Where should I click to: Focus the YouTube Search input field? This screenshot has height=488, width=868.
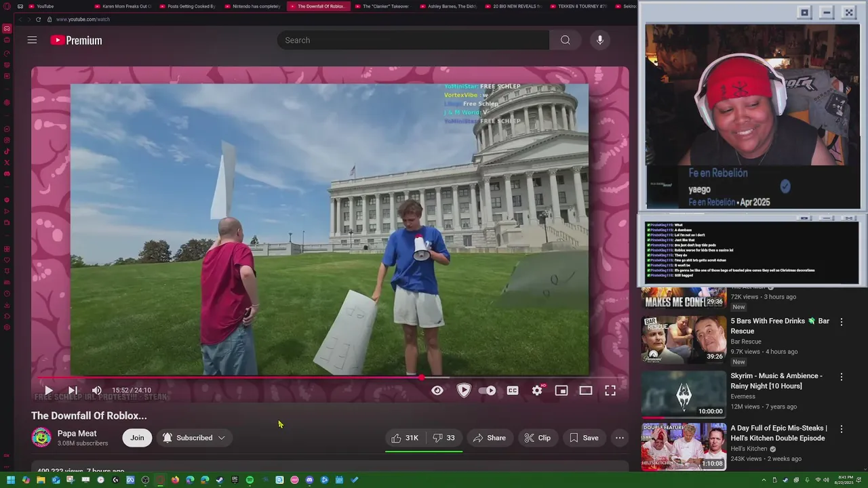pyautogui.click(x=413, y=40)
